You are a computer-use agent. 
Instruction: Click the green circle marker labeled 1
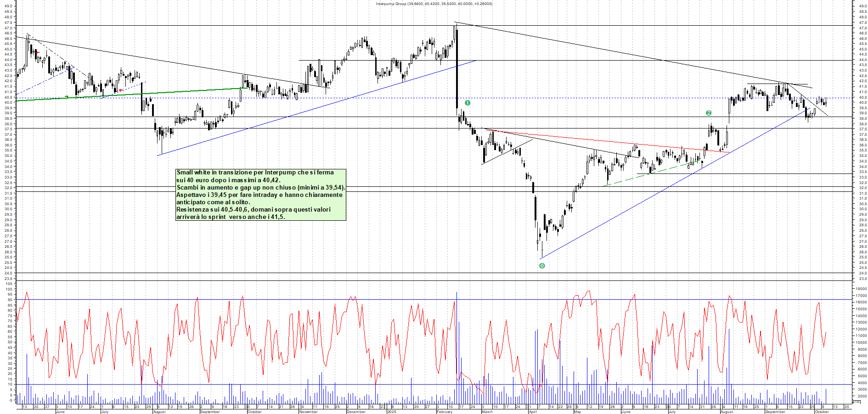(468, 103)
